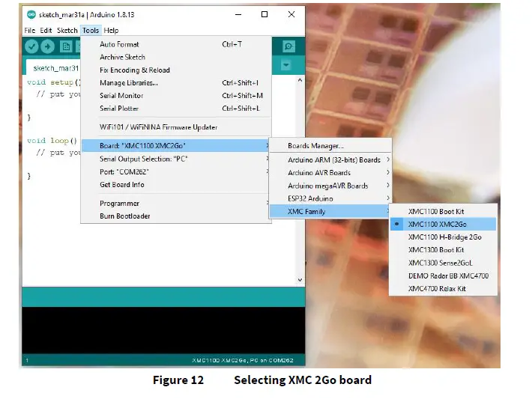The height and width of the screenshot is (402, 532).
Task: Expand Board: "XMC1100 XMC2Go" submenu
Action: (176, 146)
